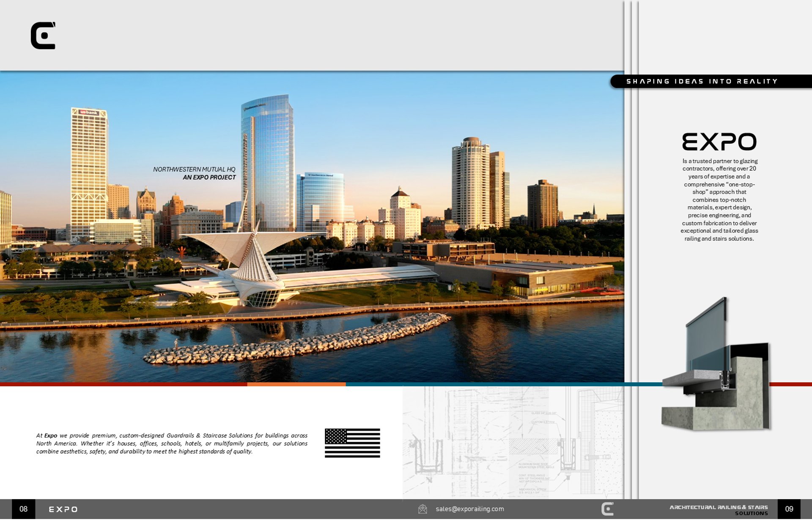This screenshot has height=525, width=812.
Task: Click the EXPO text logo in footer left
Action: coord(63,509)
